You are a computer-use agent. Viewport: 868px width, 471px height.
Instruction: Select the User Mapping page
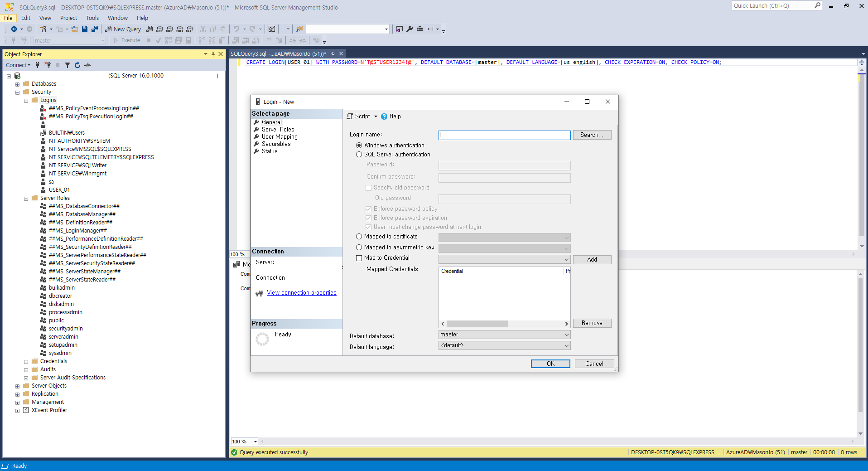pyautogui.click(x=280, y=137)
